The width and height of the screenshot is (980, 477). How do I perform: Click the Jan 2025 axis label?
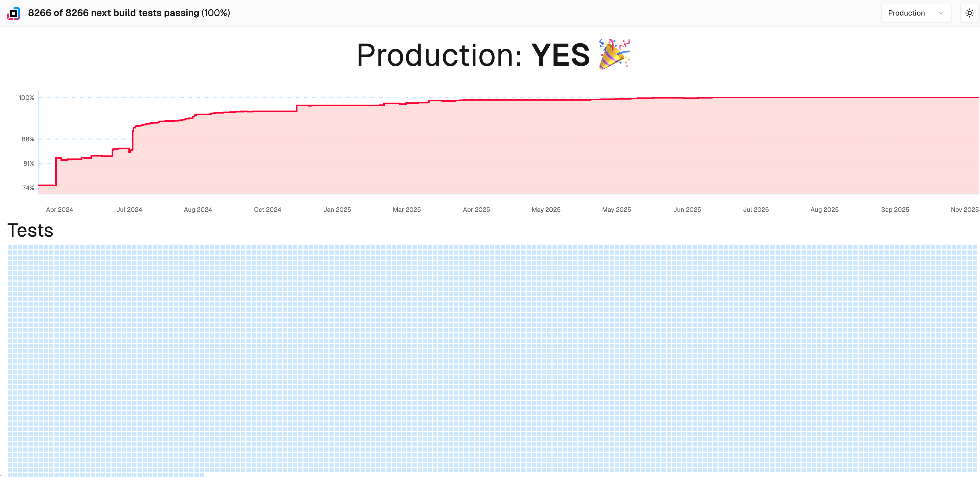click(x=337, y=209)
